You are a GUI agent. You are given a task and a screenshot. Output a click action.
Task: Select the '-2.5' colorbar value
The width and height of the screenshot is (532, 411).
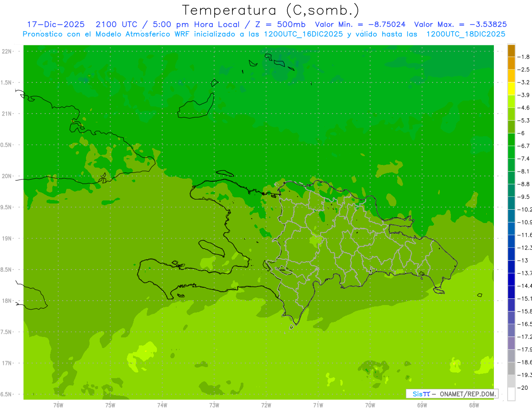pos(524,70)
